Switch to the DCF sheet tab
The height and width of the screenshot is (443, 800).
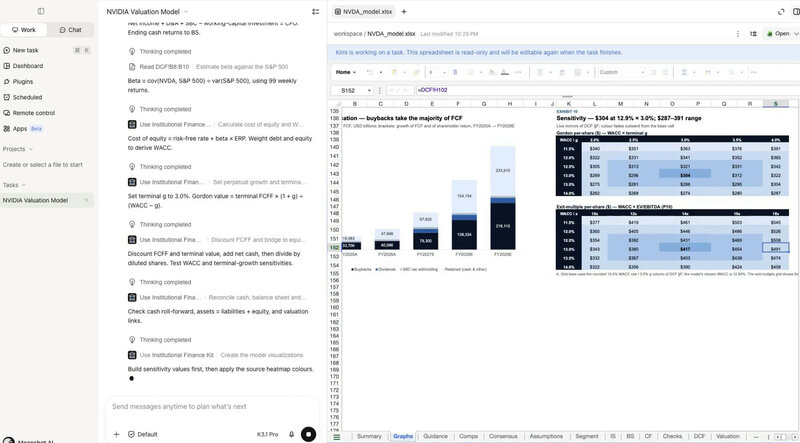point(699,436)
